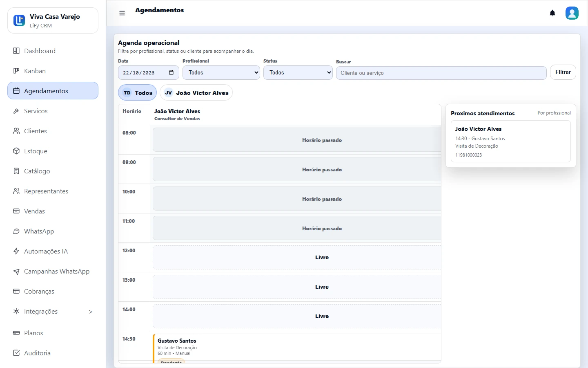Click the phone number 11981000023
588x368 pixels.
tap(469, 155)
